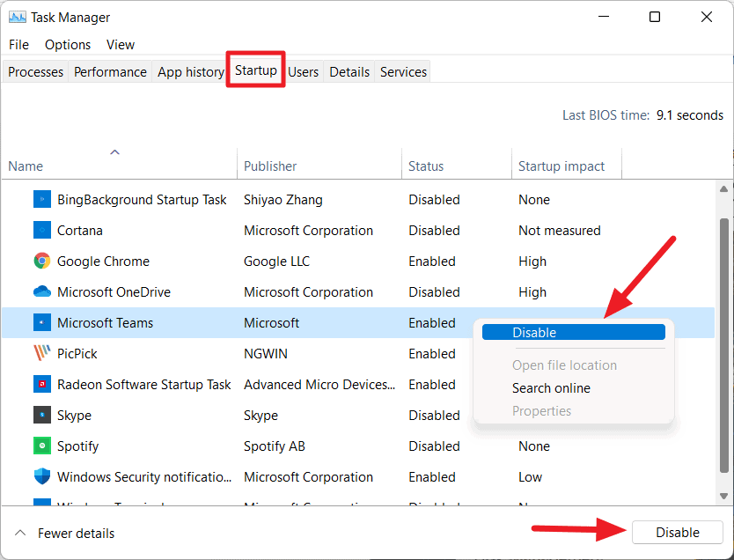Screen dimensions: 734x560
Task: Click the Task Manager title bar icon
Action: [16, 17]
